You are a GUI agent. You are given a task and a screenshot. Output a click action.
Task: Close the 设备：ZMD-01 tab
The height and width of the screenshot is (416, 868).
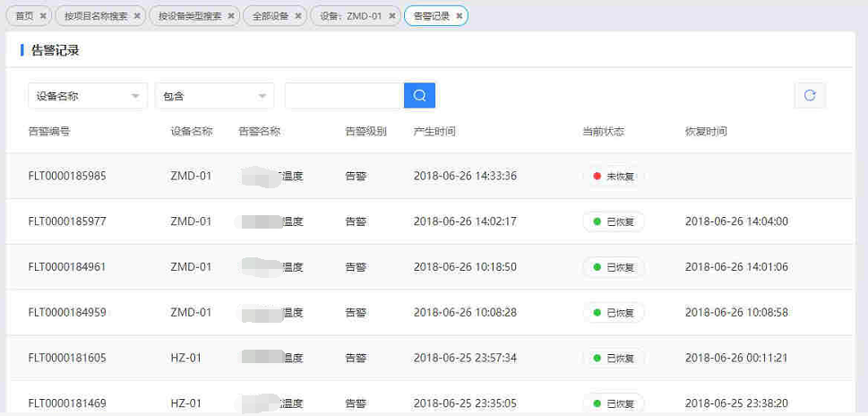tap(391, 16)
